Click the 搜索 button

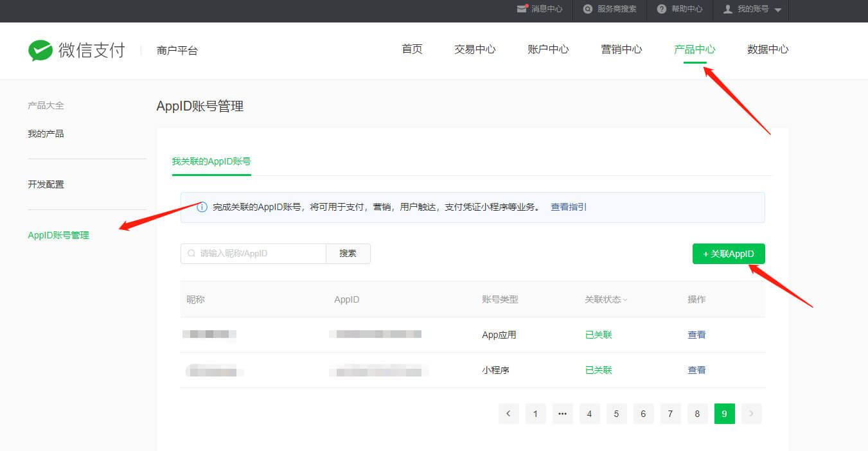click(348, 254)
